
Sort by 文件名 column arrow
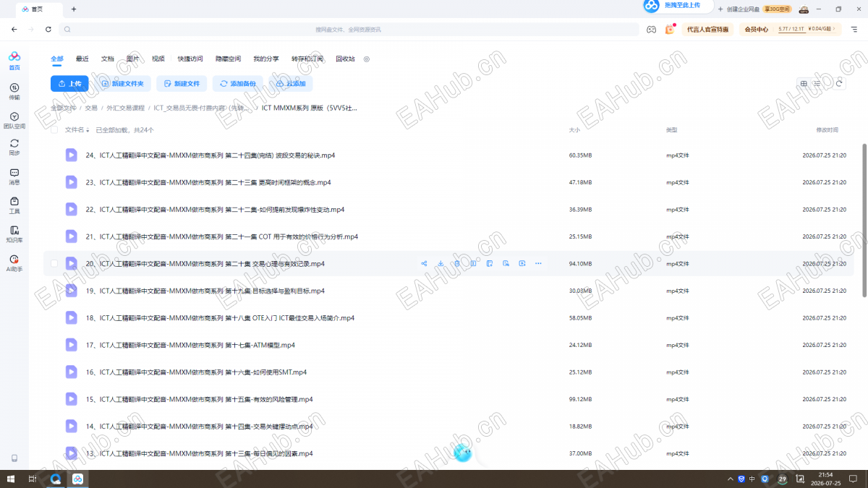coord(88,131)
